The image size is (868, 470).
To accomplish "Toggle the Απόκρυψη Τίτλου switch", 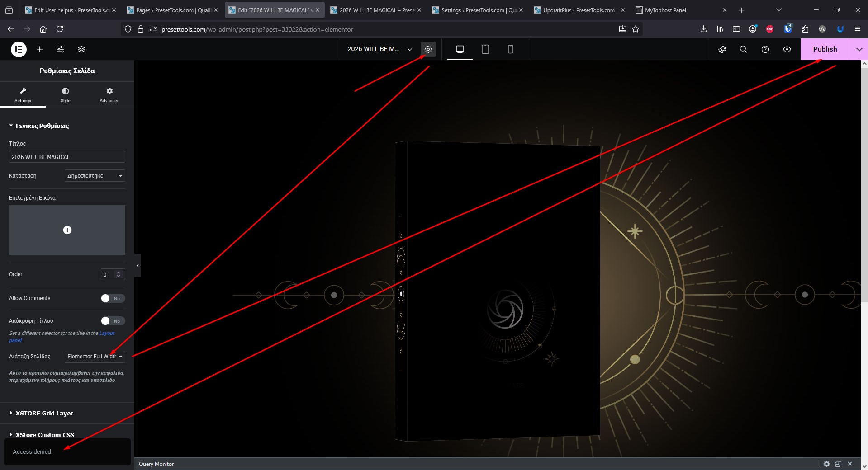I will click(113, 321).
